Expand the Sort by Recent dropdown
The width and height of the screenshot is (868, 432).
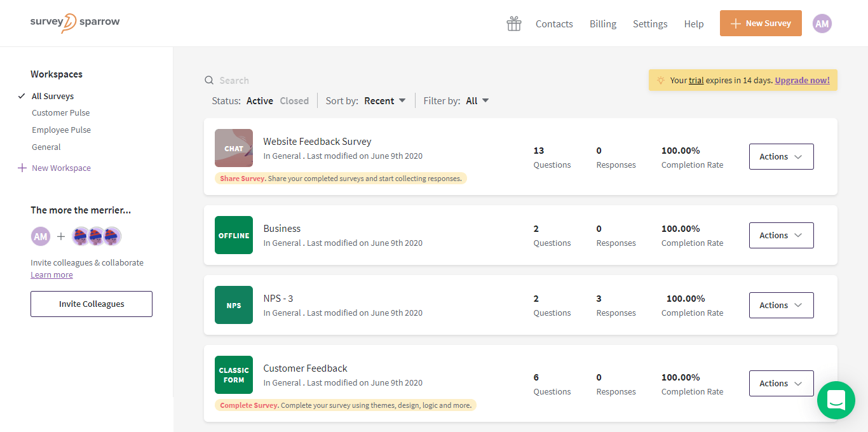point(384,101)
